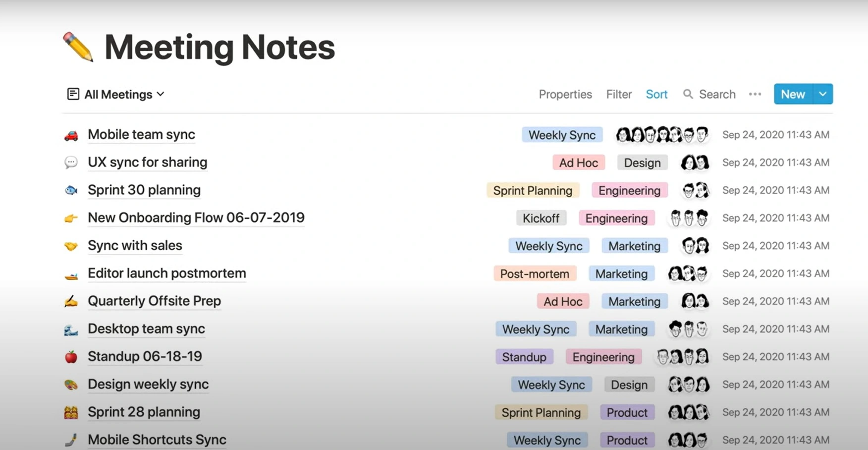Viewport: 868px width, 450px height.
Task: Click Sprint Planning tag on Sprint 30 planning row
Action: pyautogui.click(x=533, y=190)
